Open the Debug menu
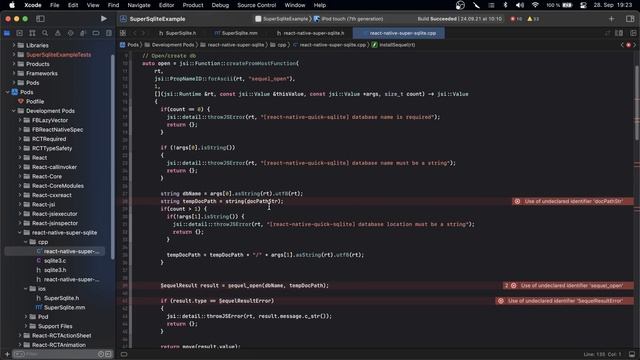This screenshot has width=640, height=360. click(x=220, y=5)
